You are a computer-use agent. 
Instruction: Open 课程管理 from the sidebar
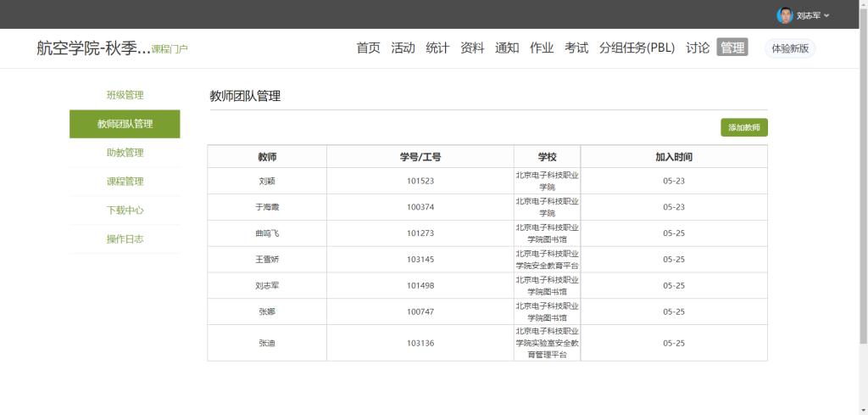coord(125,182)
